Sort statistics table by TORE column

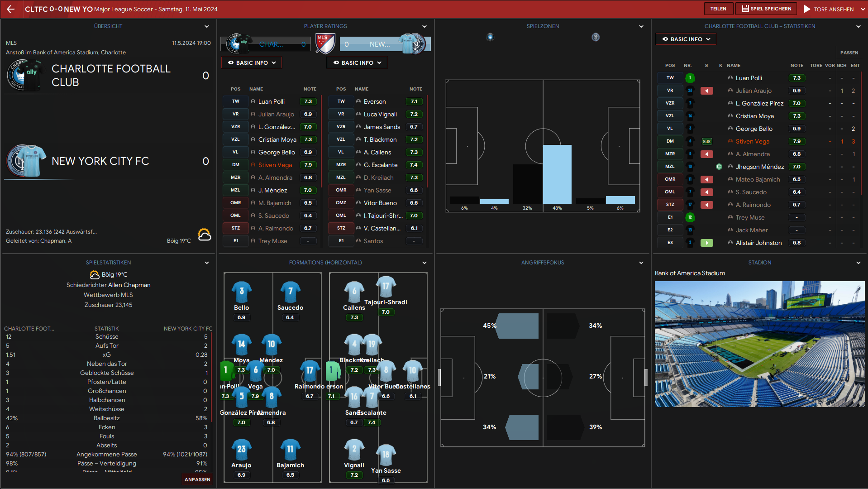pyautogui.click(x=816, y=66)
